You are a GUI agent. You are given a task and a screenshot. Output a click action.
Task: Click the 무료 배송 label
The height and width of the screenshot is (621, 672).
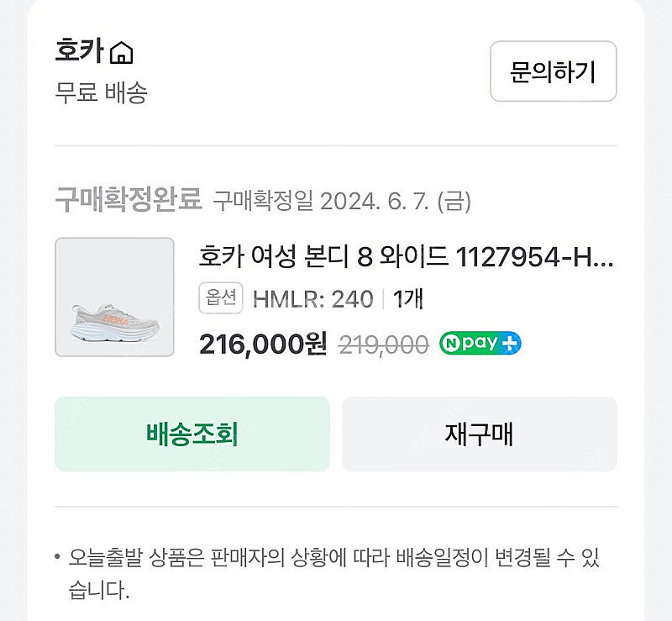[x=101, y=92]
